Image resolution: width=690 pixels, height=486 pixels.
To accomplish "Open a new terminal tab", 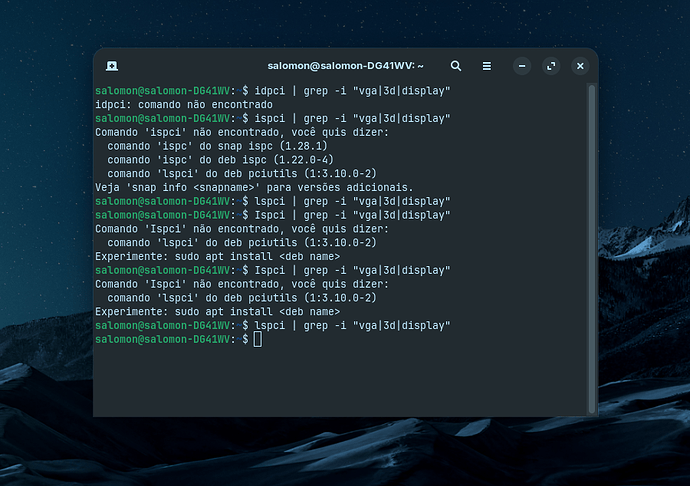I will [x=113, y=66].
